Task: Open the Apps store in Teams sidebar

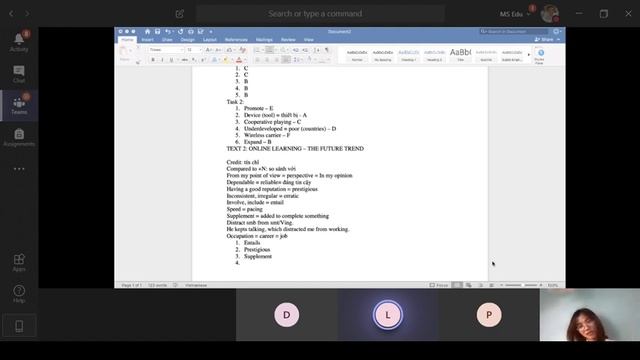Action: (19, 262)
